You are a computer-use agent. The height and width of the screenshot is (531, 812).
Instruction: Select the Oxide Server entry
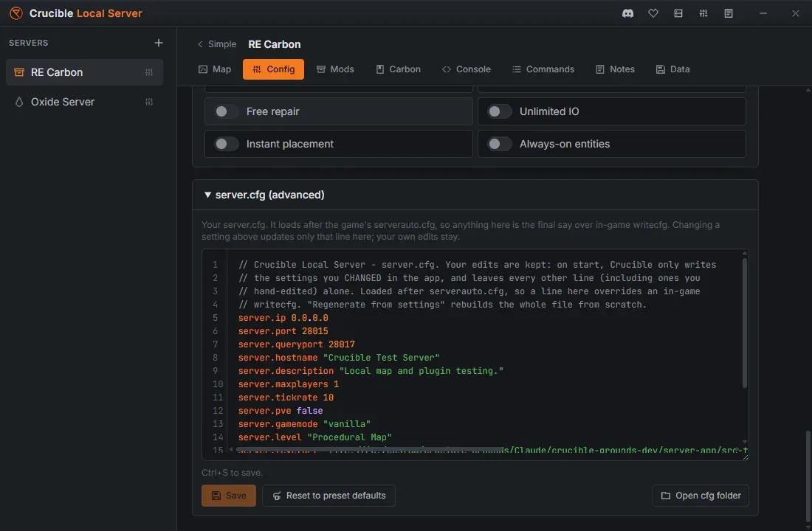point(84,102)
